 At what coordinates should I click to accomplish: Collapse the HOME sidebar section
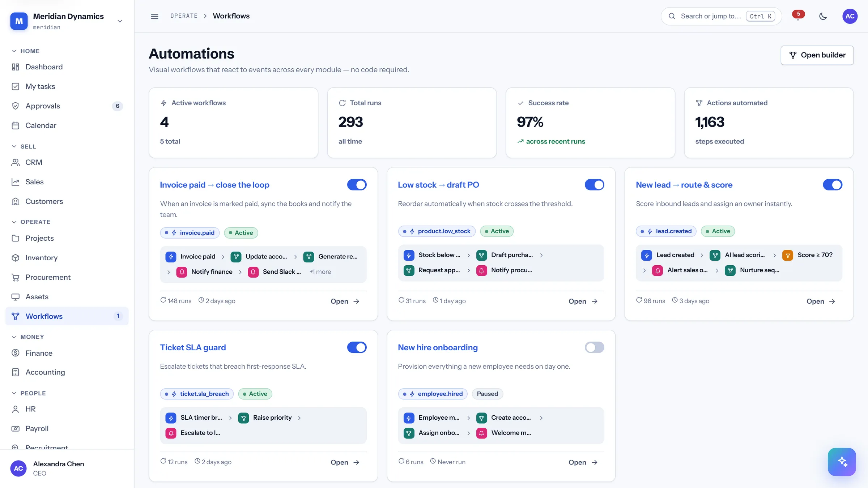click(x=25, y=51)
